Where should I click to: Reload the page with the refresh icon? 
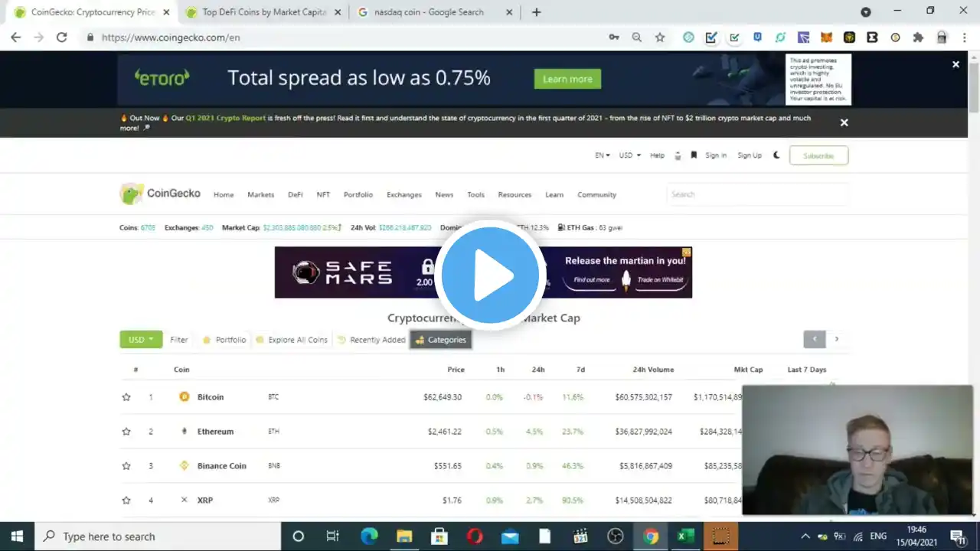(x=62, y=37)
